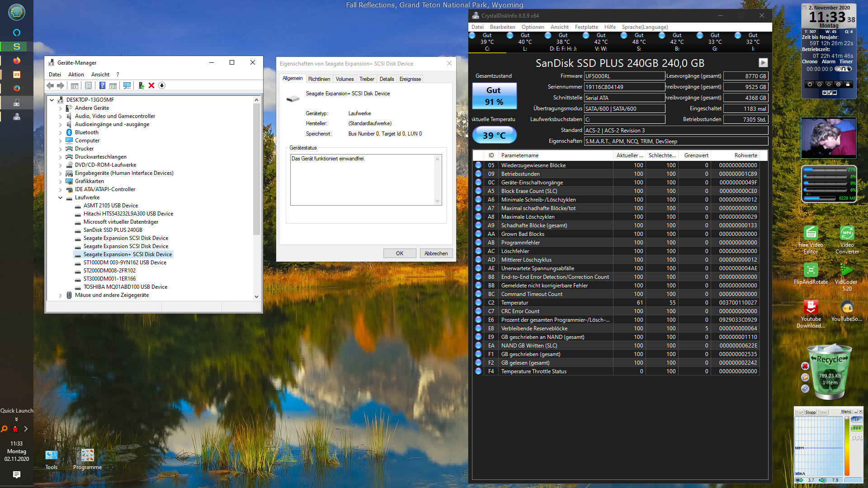Screen dimensions: 868x488
Task: Collapse the DESKTOP-13GO5MF root node
Action: click(52, 100)
